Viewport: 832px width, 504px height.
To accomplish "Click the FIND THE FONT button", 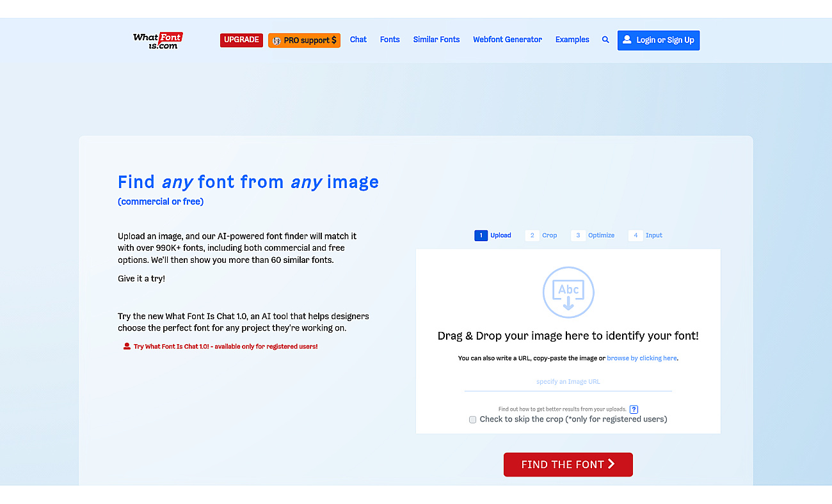I will tap(568, 464).
